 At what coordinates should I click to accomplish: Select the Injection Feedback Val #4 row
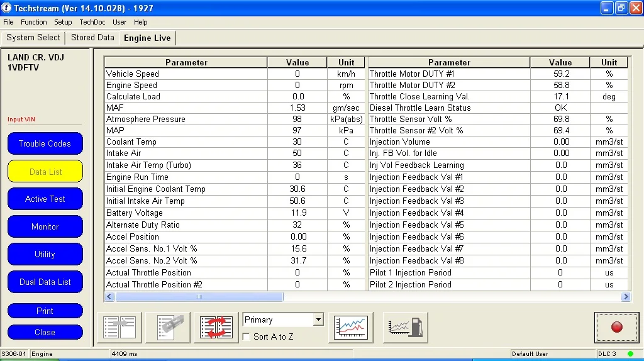[x=498, y=213]
